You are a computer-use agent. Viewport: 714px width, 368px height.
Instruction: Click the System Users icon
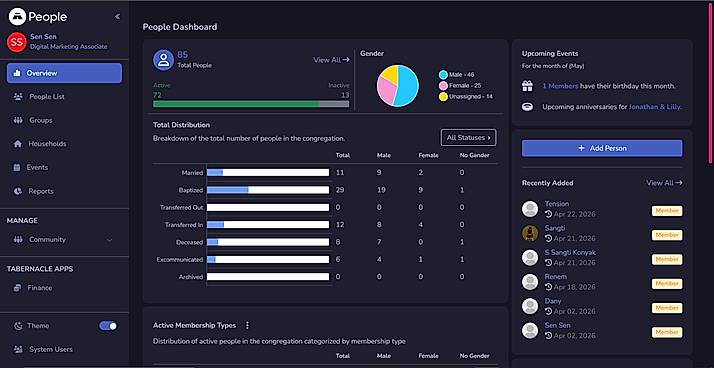[x=18, y=349]
